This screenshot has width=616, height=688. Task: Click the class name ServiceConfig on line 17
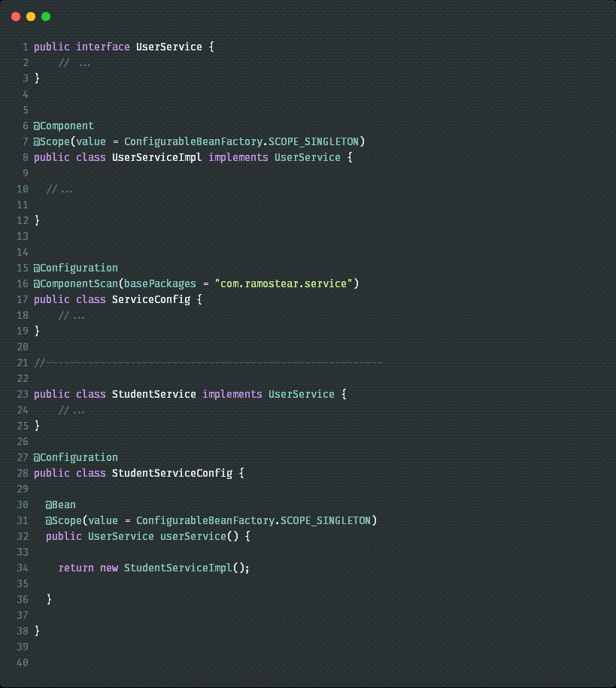pyautogui.click(x=151, y=300)
